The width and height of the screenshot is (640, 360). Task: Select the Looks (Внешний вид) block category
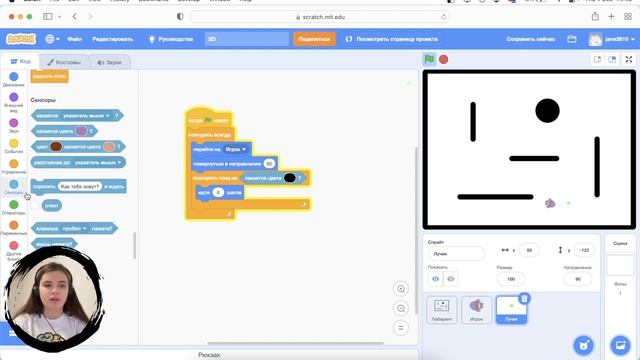(x=13, y=102)
